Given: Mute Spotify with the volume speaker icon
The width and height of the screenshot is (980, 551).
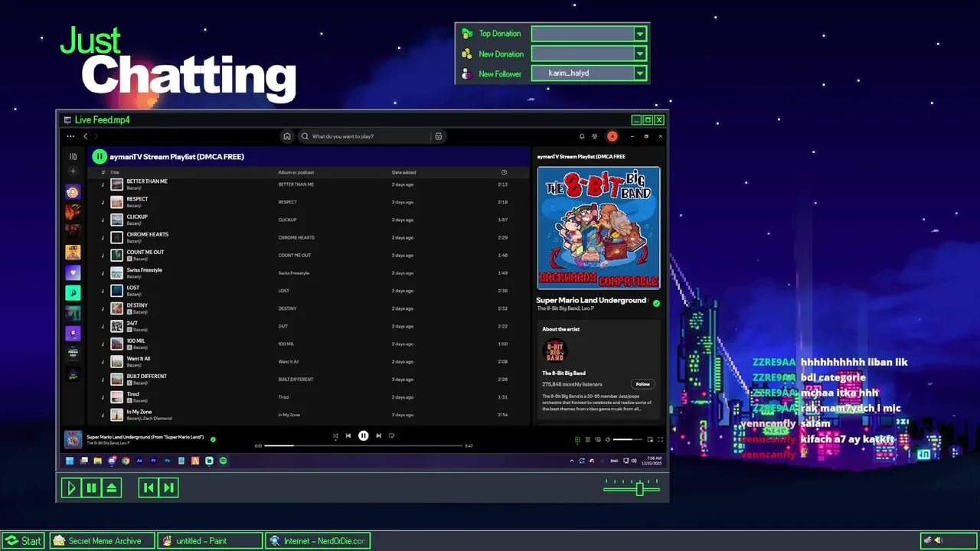Looking at the screenshot, I should [608, 440].
